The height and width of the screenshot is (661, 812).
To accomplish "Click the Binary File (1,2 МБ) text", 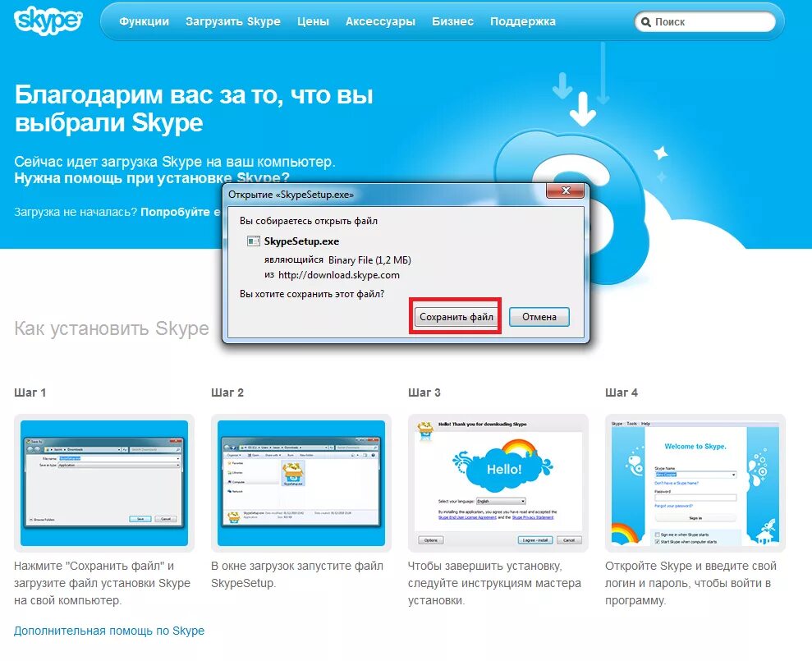I will (369, 260).
